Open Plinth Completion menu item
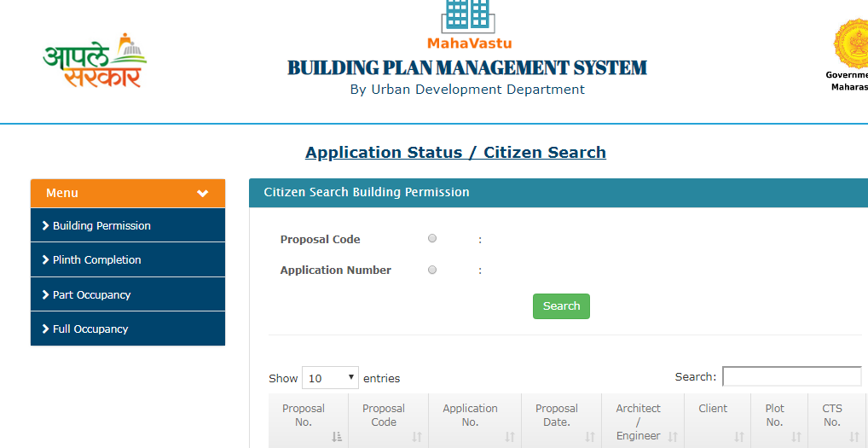Viewport: 868px width, 448px height. (128, 259)
